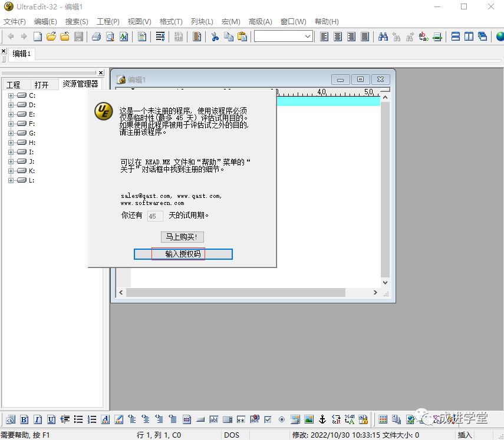
Task: Expand the D: drive tree node
Action: (x=11, y=105)
